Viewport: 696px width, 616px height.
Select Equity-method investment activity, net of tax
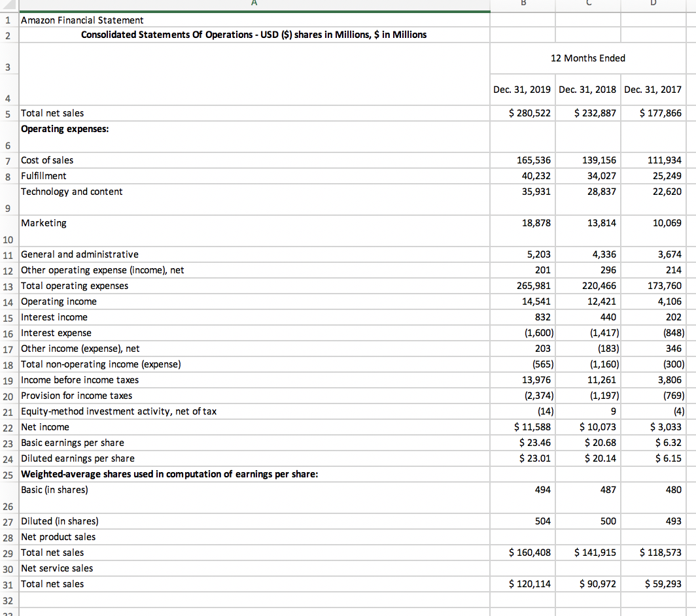click(118, 411)
